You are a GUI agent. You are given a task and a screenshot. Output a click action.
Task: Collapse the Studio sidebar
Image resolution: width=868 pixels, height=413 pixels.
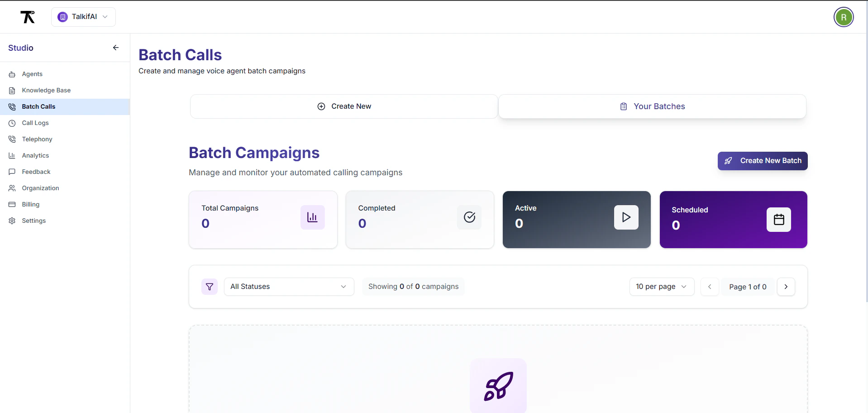tap(115, 48)
